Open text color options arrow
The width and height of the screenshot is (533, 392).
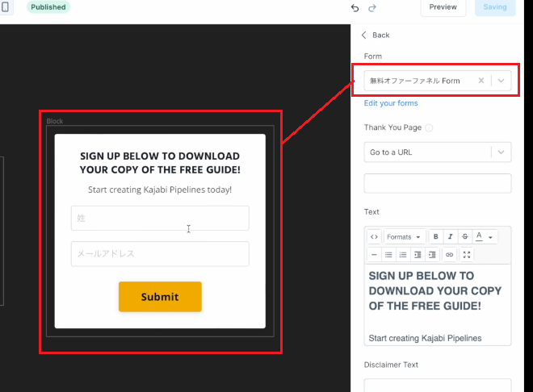[x=490, y=237]
